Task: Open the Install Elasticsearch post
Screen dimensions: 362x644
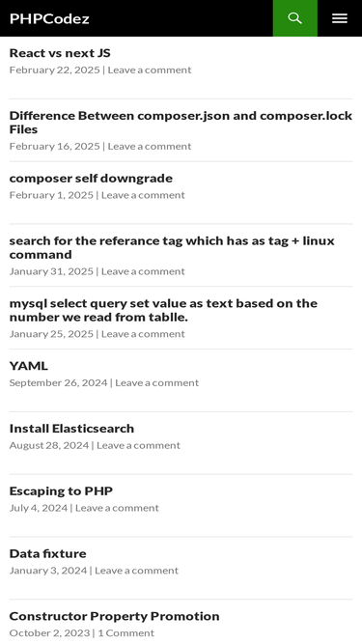Action: point(71,429)
